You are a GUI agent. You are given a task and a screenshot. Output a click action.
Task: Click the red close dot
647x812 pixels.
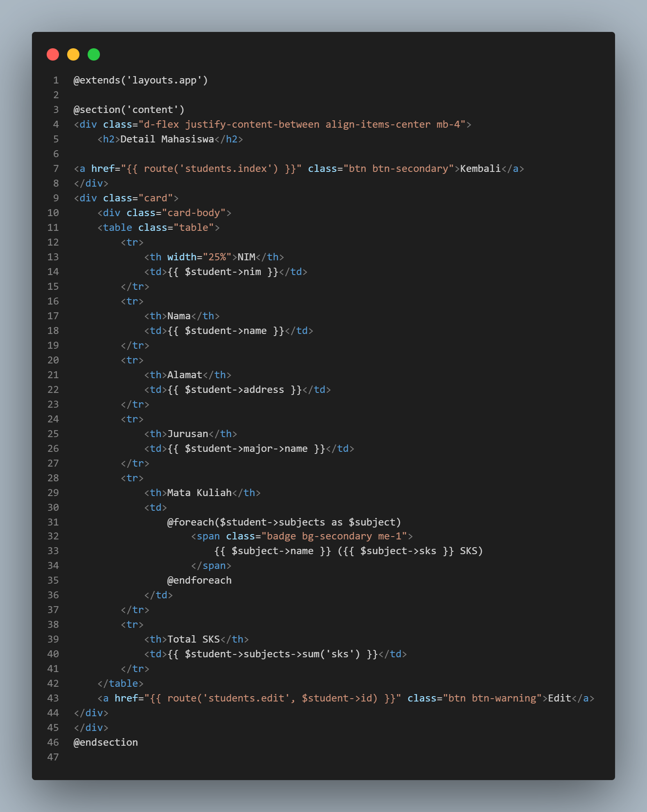pos(53,54)
